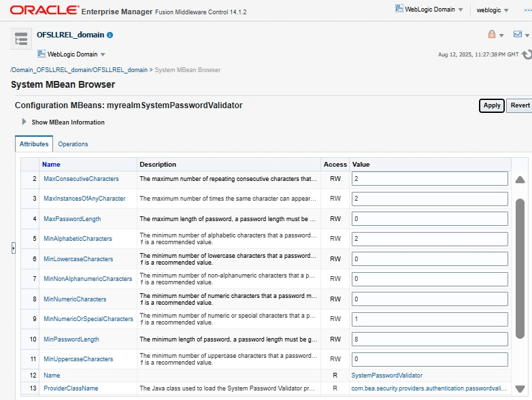Screen dimensions: 532x400
Task: Expand Show MBean Information section
Action: 25,122
